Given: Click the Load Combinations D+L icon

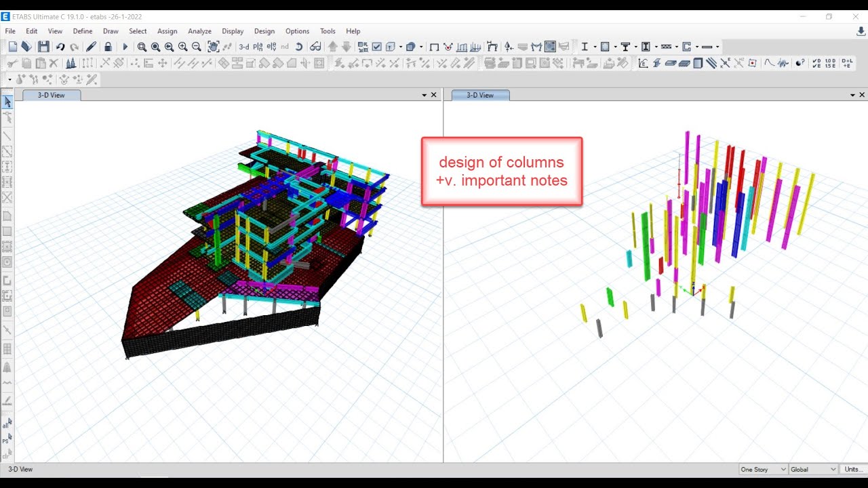Looking at the screenshot, I should pyautogui.click(x=847, y=63).
